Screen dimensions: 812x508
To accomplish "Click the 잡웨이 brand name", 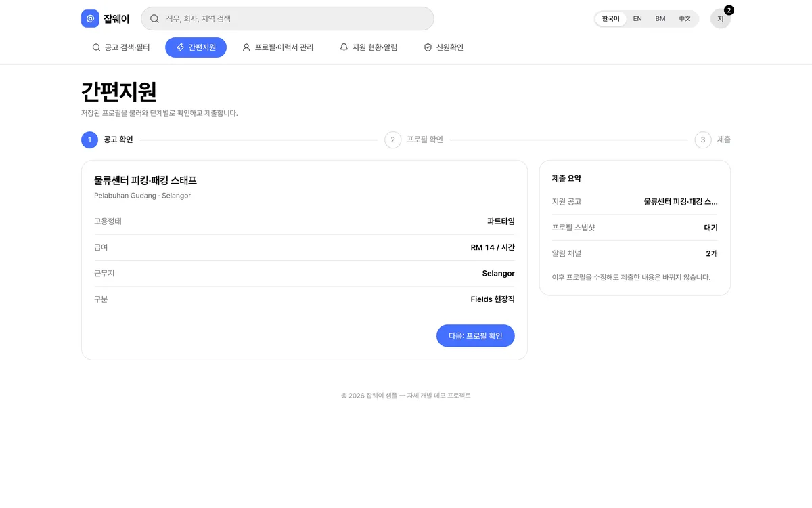I will (116, 19).
